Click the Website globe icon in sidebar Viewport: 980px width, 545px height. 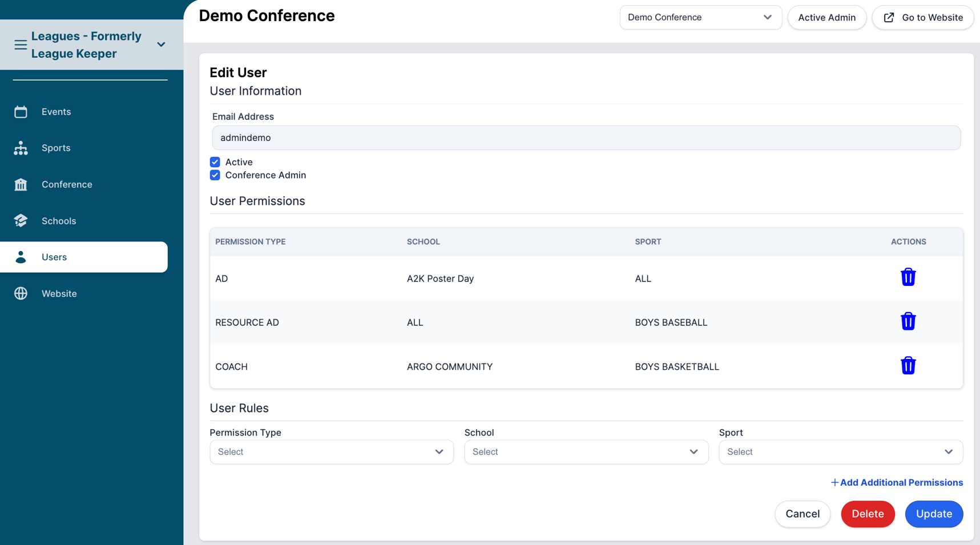pyautogui.click(x=21, y=293)
